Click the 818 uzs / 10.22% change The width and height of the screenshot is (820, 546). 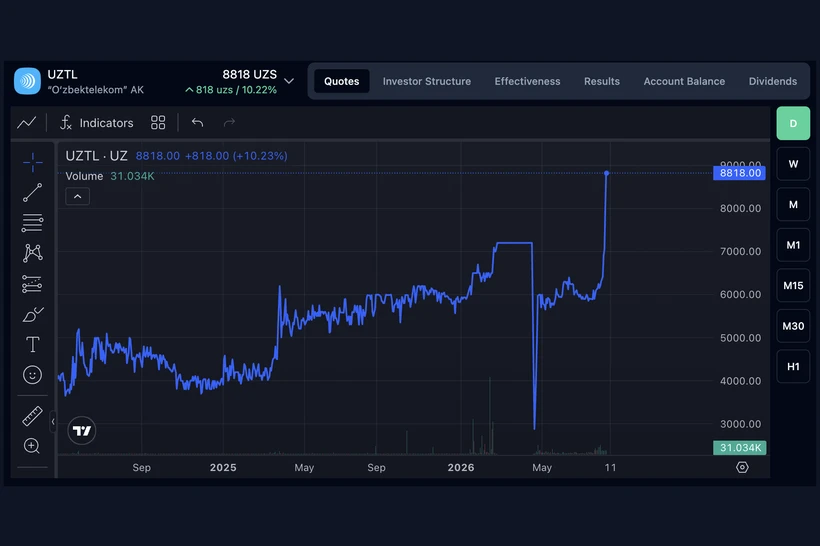click(x=231, y=90)
